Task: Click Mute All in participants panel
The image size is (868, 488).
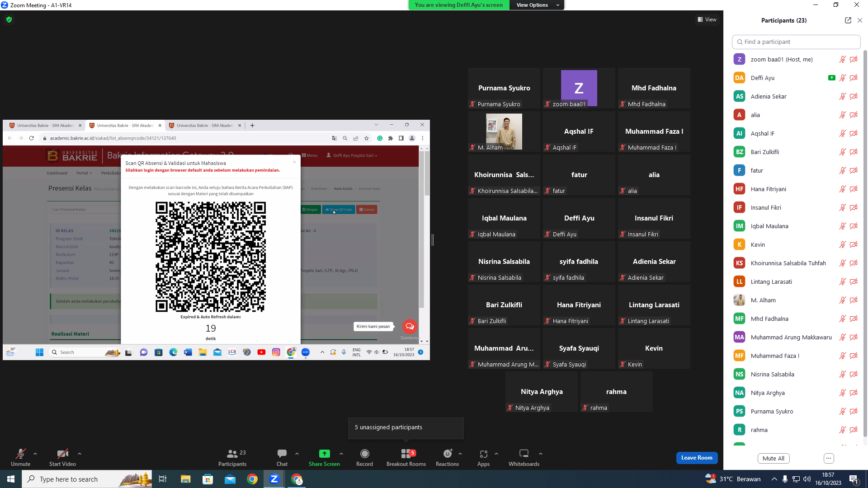Action: [774, 458]
